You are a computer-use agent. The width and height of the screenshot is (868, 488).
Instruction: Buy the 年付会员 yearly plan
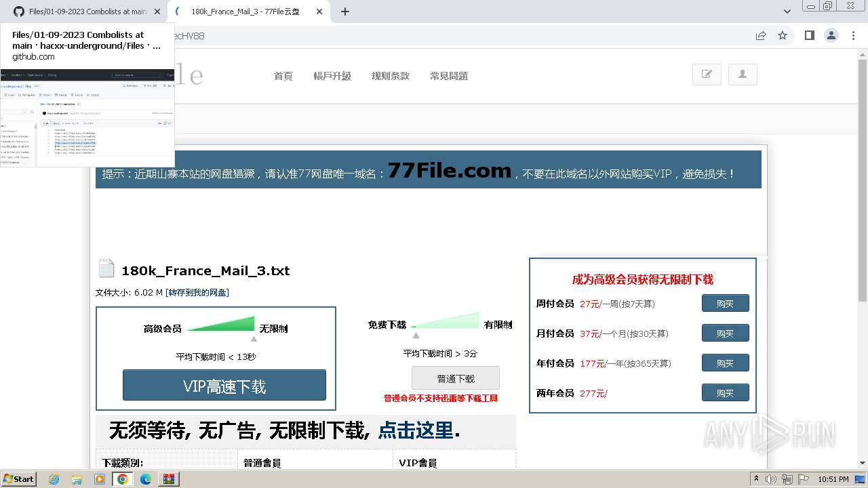click(726, 363)
